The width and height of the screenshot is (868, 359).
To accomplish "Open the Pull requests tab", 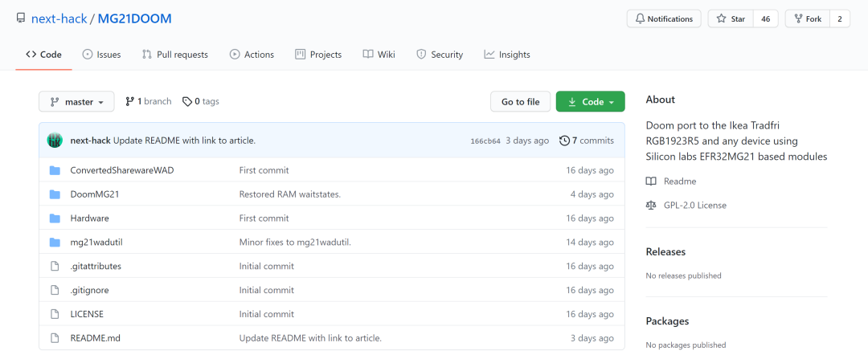I will pyautogui.click(x=175, y=54).
